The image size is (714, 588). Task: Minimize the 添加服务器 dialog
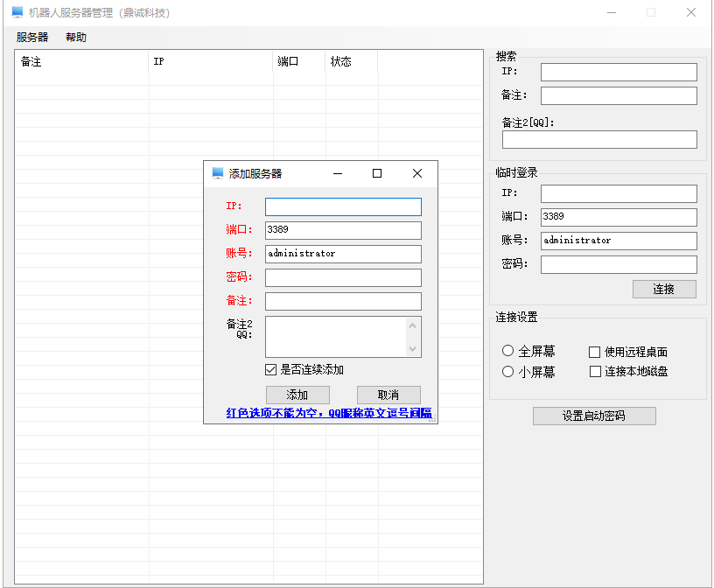pyautogui.click(x=337, y=173)
